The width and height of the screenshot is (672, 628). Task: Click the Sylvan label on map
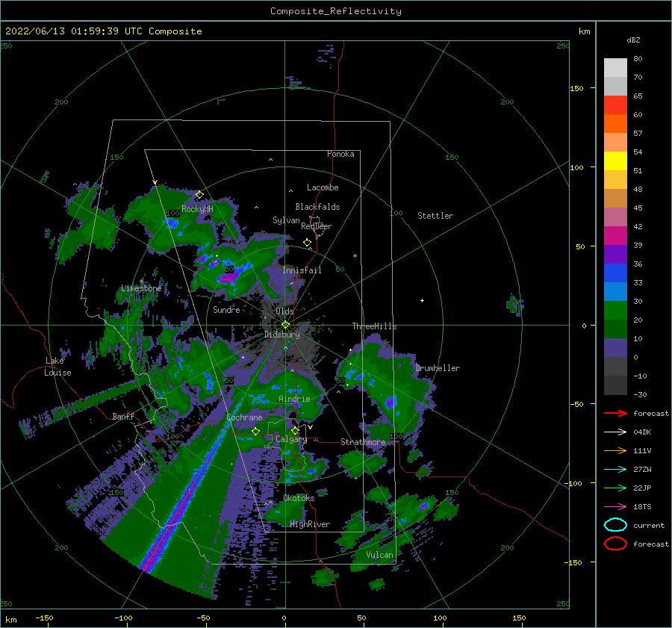pyautogui.click(x=286, y=220)
